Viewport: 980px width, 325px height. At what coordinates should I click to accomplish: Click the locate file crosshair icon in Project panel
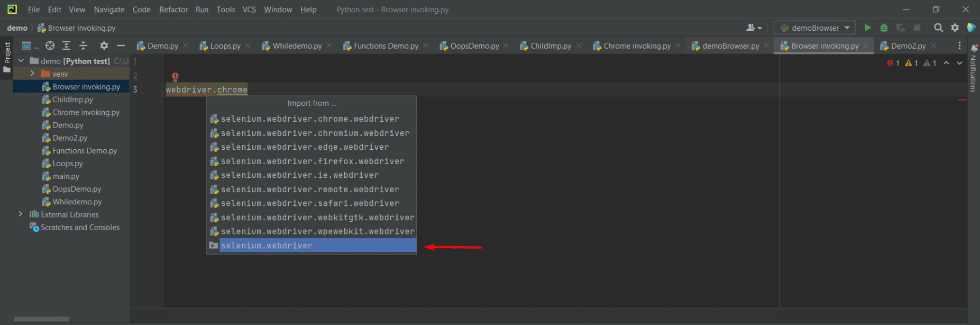pyautogui.click(x=50, y=46)
